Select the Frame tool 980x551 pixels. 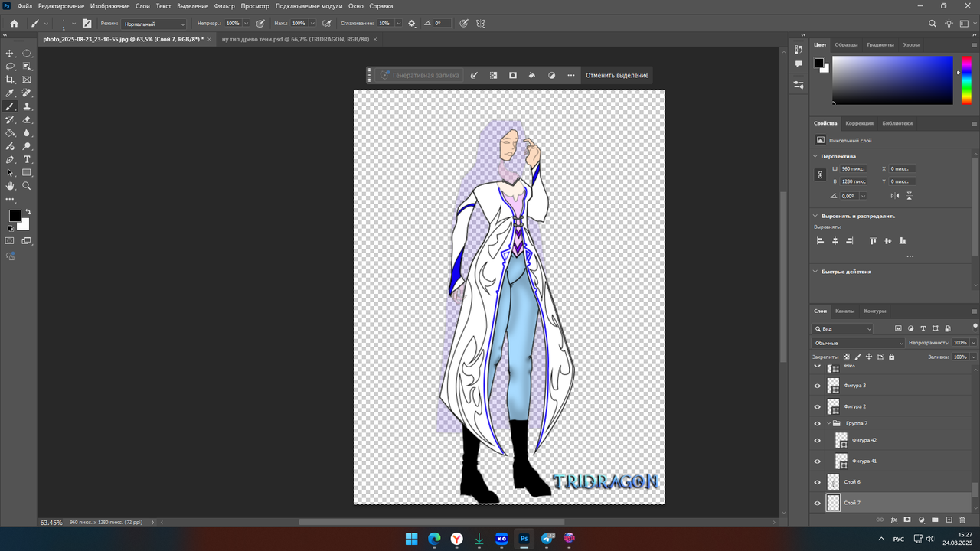pos(27,80)
